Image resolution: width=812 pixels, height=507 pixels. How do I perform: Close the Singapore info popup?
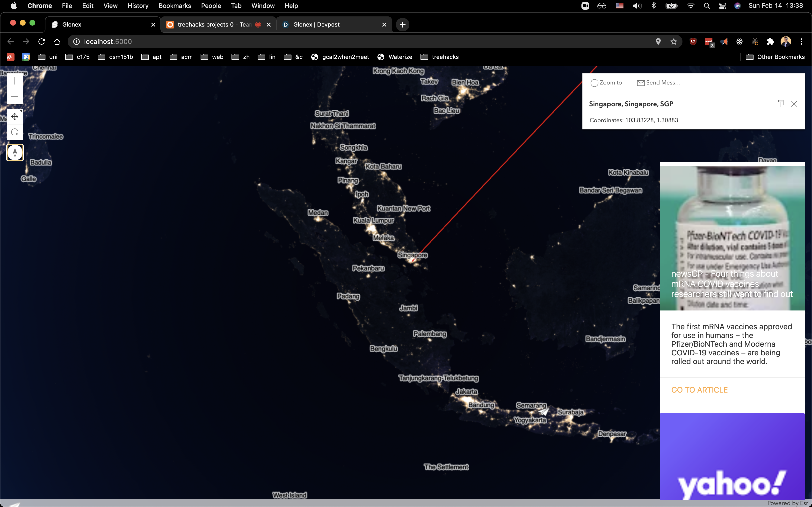(x=794, y=104)
